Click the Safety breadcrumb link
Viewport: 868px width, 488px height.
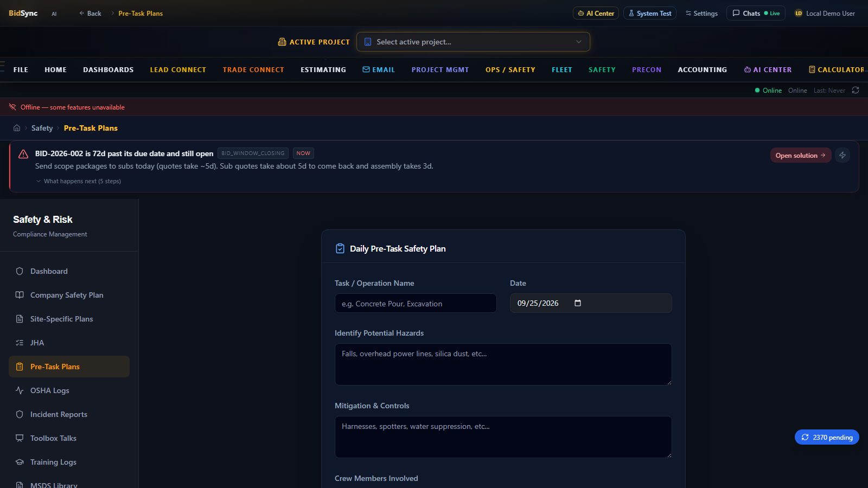point(42,128)
